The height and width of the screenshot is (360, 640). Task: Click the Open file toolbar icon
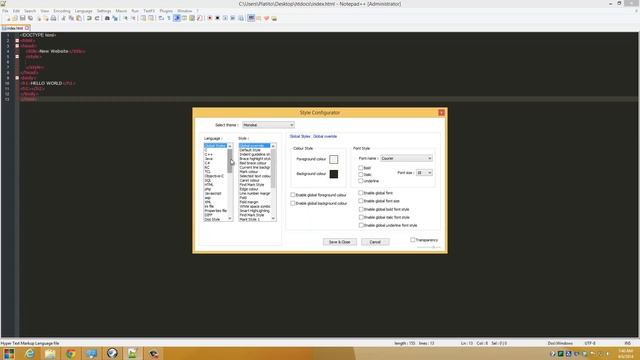[x=15, y=18]
